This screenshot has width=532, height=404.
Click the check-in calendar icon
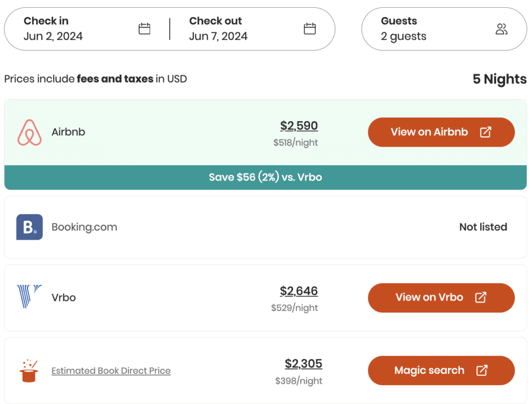tap(144, 30)
